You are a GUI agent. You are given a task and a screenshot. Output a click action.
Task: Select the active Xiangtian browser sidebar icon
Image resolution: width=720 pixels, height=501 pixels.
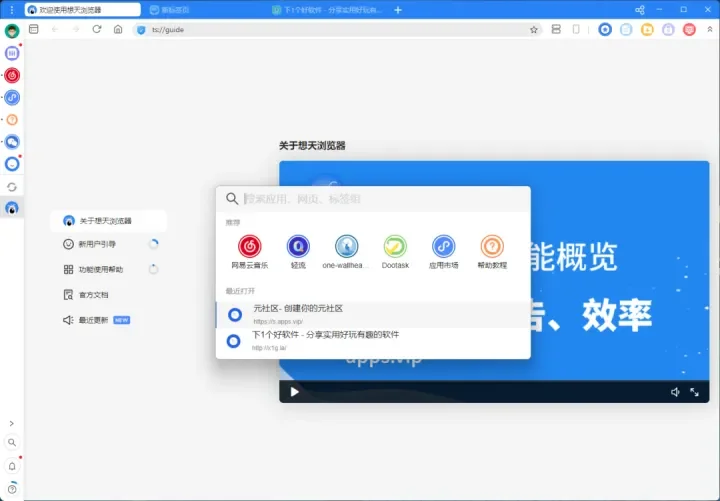click(12, 208)
